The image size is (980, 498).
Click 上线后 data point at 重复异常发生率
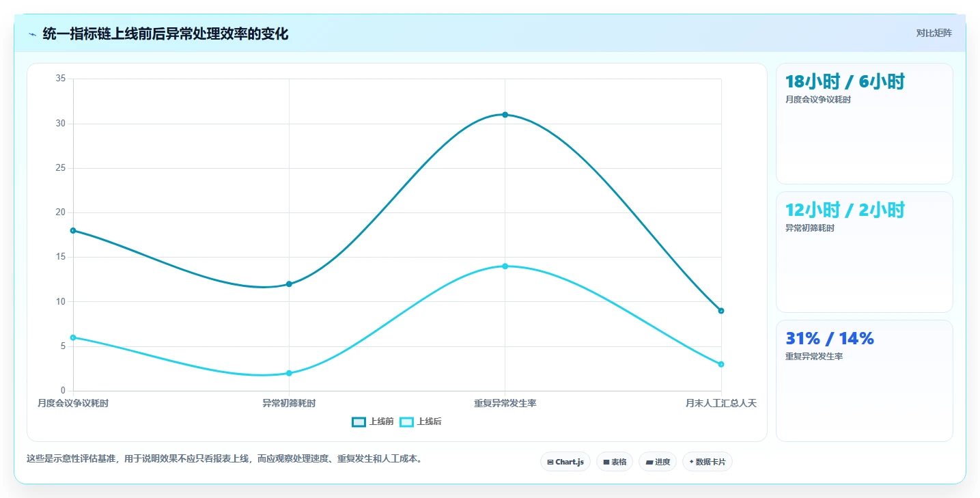505,266
